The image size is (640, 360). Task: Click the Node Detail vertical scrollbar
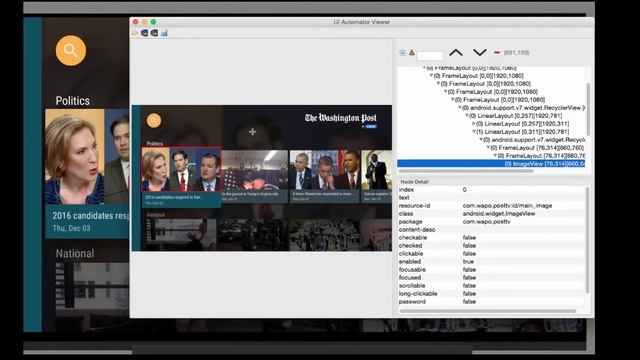(x=588, y=240)
